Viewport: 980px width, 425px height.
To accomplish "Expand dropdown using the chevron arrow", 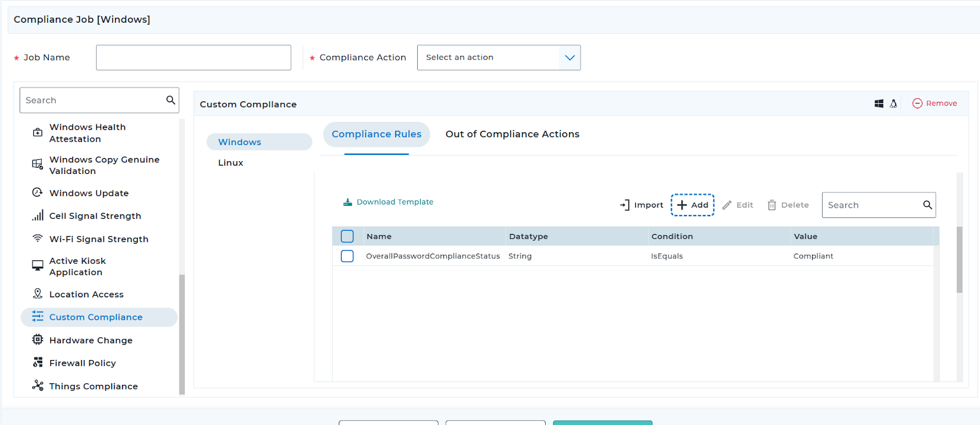I will pyautogui.click(x=570, y=58).
